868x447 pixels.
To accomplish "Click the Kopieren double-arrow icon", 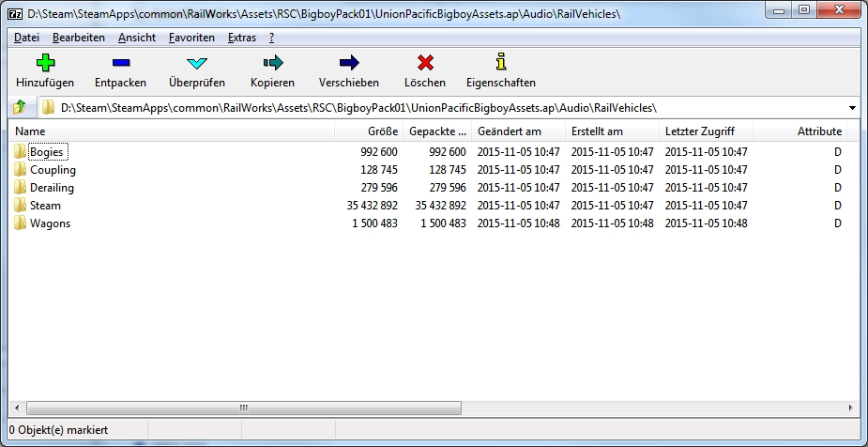I will [x=273, y=63].
